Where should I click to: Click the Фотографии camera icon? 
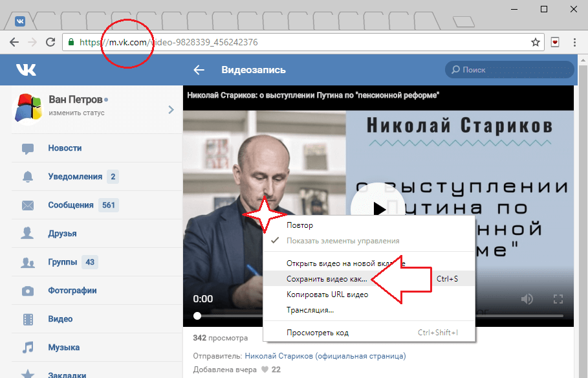tap(28, 291)
